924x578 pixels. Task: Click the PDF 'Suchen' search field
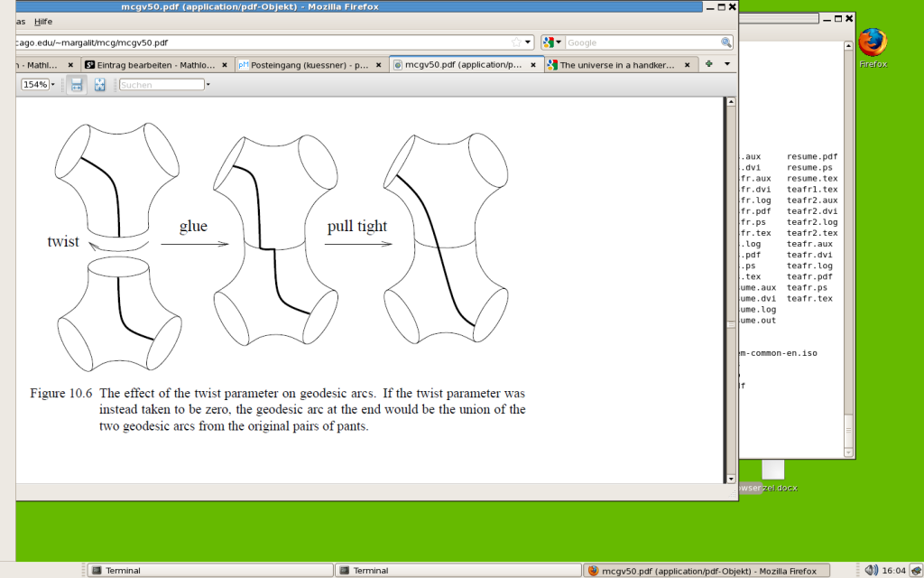coord(162,84)
